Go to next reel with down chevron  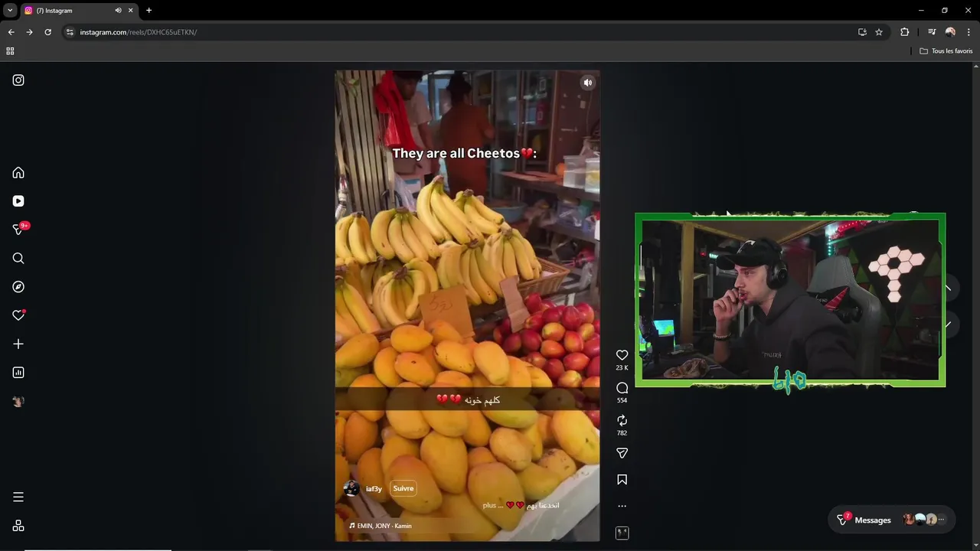948,324
